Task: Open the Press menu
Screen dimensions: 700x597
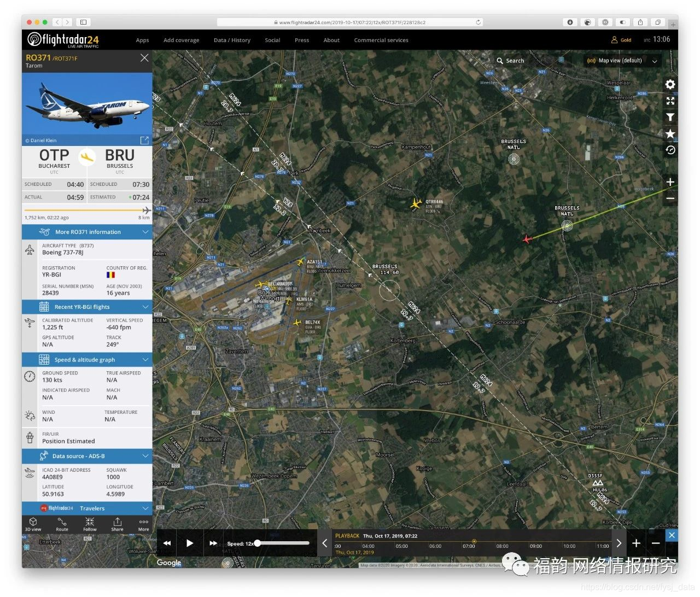Action: tap(302, 40)
